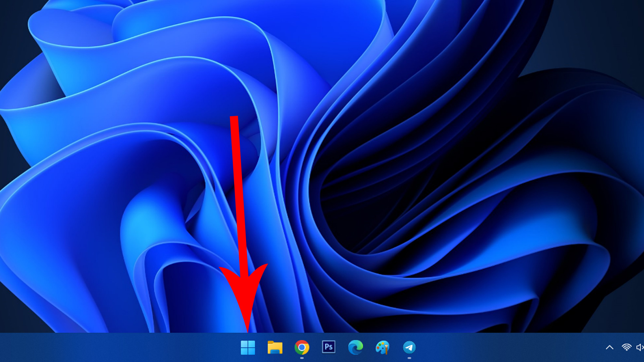Open the Paint app
644x362 pixels.
(382, 348)
